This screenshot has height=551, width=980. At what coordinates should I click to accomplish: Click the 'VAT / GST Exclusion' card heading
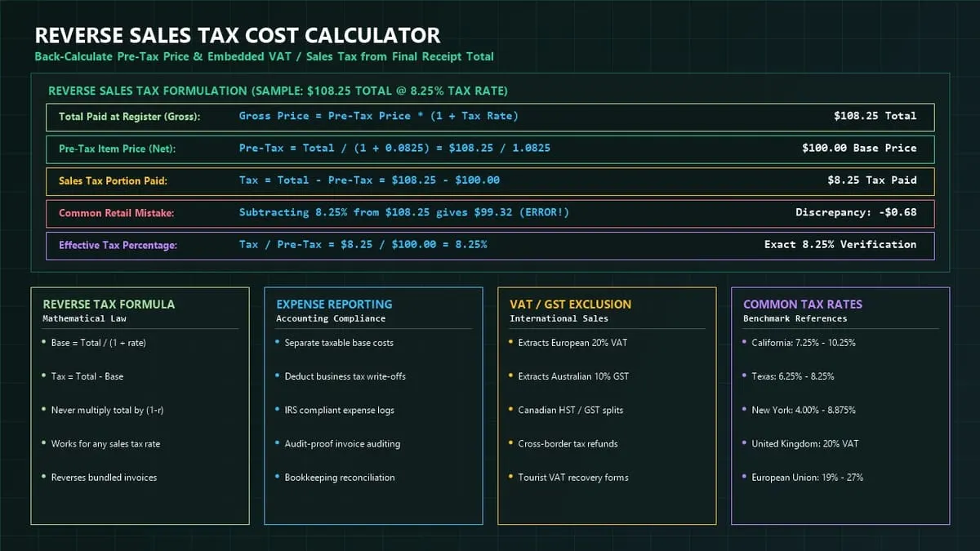(x=570, y=304)
